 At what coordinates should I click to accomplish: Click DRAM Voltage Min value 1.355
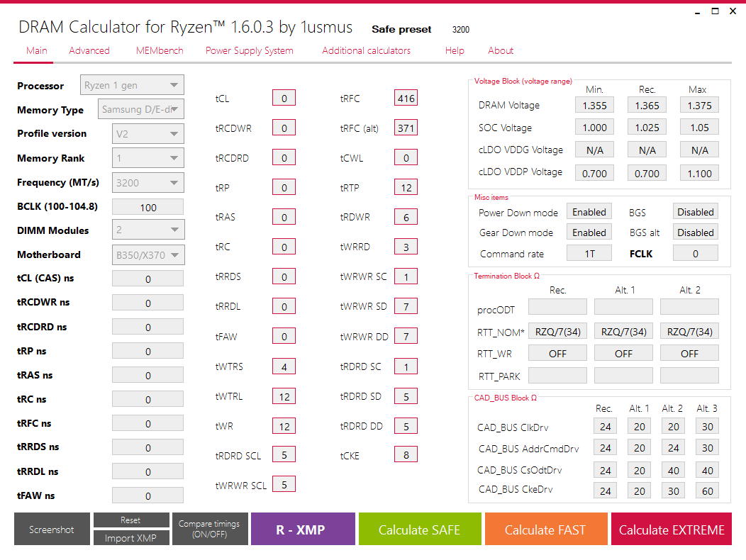[x=595, y=105]
